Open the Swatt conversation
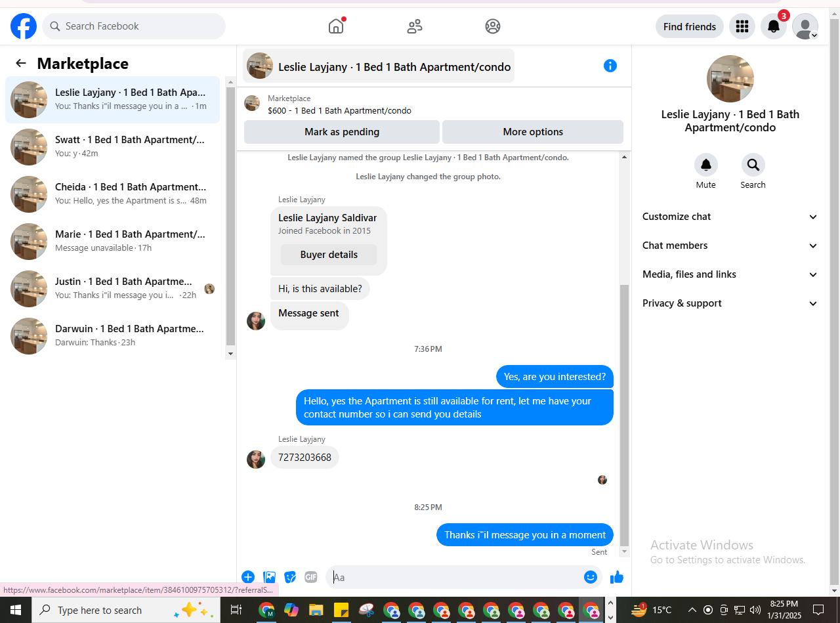The image size is (840, 623). (x=113, y=147)
